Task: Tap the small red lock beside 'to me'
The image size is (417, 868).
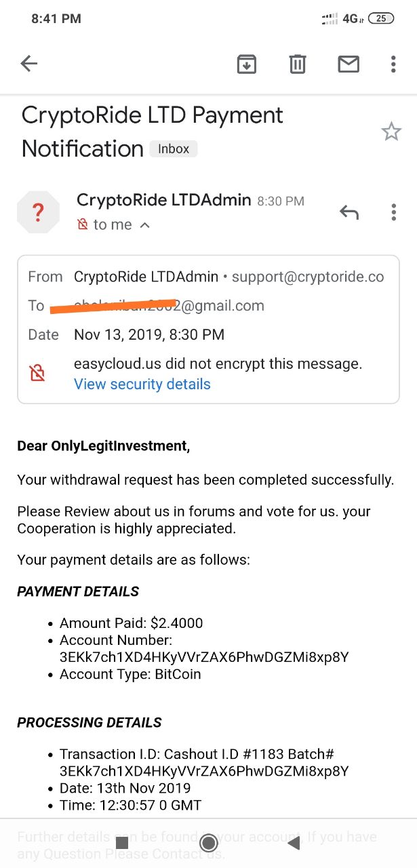Action: click(x=83, y=224)
